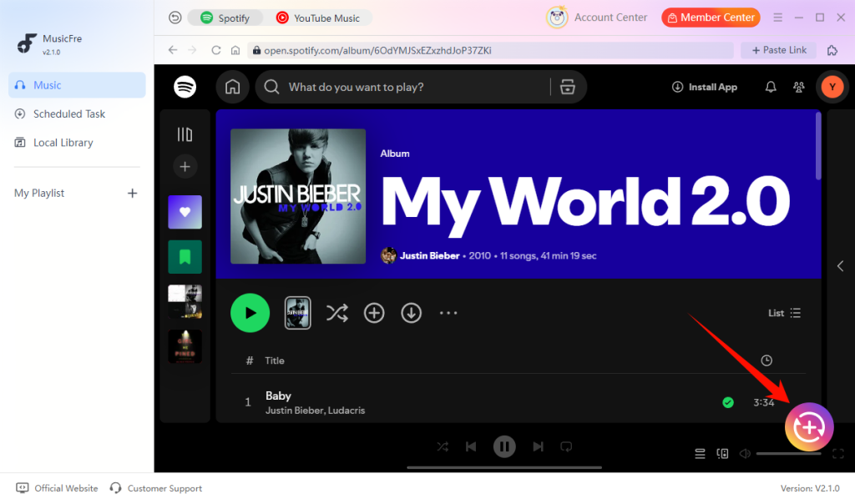The width and height of the screenshot is (855, 504).
Task: Click the open.spotify.com address bar
Action: pos(490,50)
